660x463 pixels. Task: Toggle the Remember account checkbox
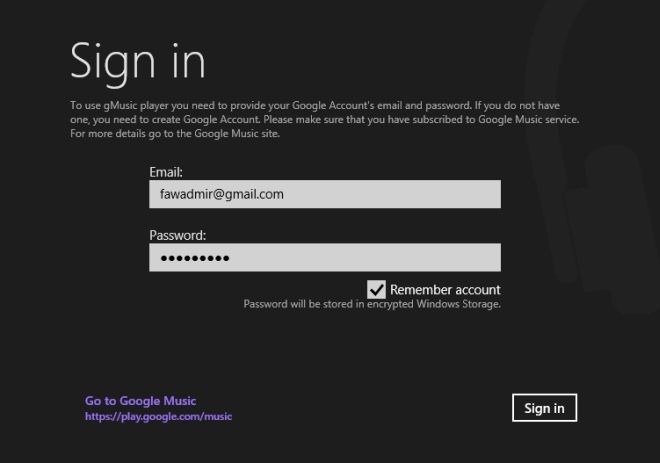(x=377, y=290)
